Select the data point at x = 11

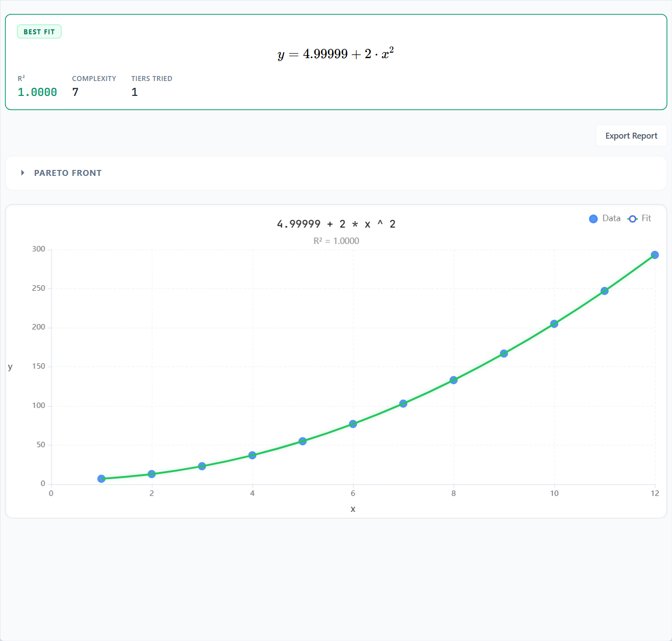point(604,291)
